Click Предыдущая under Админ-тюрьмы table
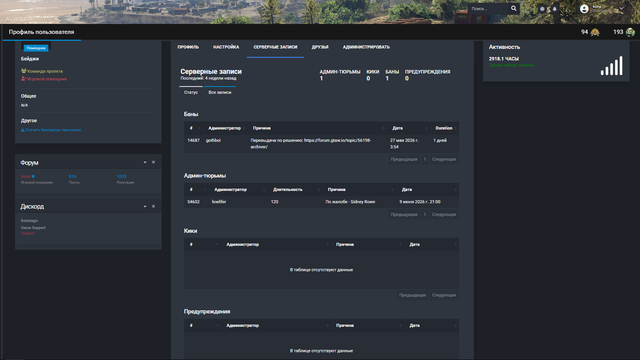 pos(404,214)
